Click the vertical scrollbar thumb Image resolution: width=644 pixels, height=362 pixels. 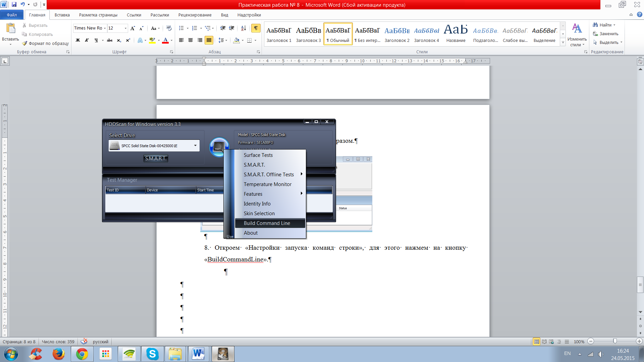tap(640, 285)
